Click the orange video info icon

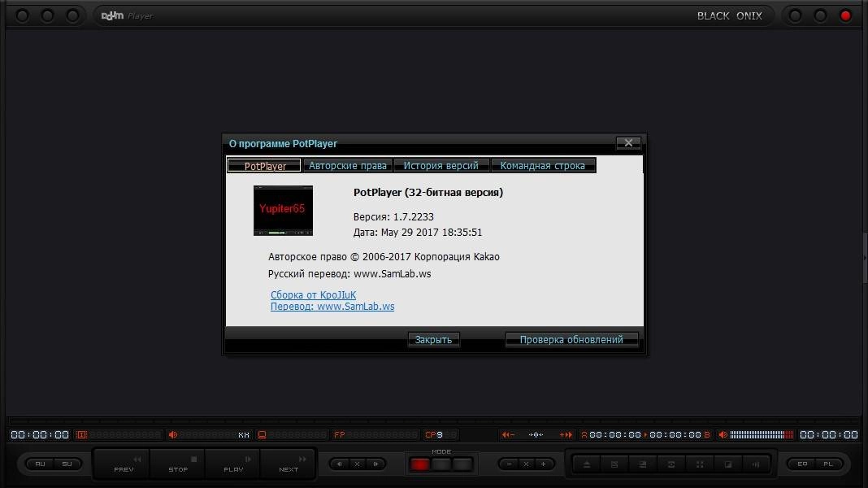(x=81, y=435)
